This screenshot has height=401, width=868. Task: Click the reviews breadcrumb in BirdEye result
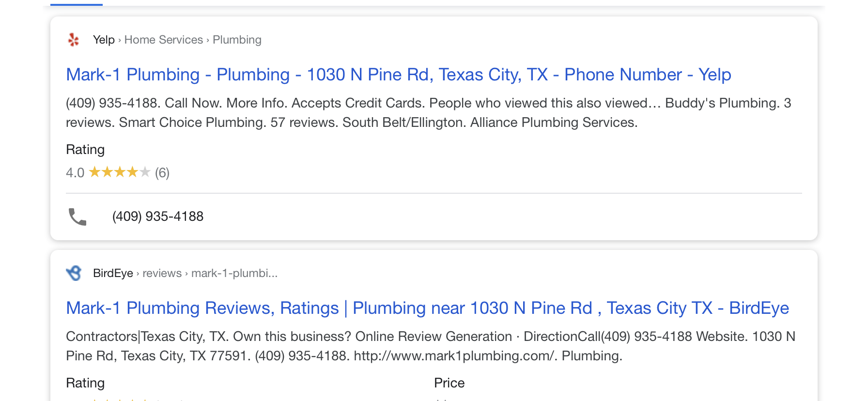pos(162,273)
